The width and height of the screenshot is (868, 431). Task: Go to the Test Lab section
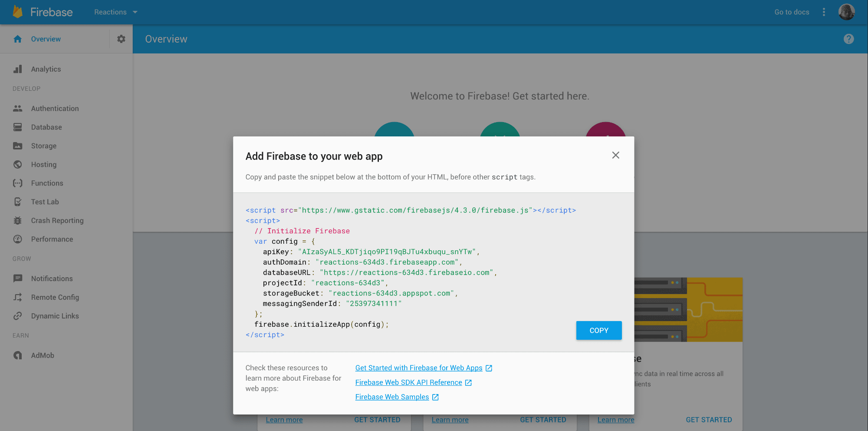tap(45, 202)
